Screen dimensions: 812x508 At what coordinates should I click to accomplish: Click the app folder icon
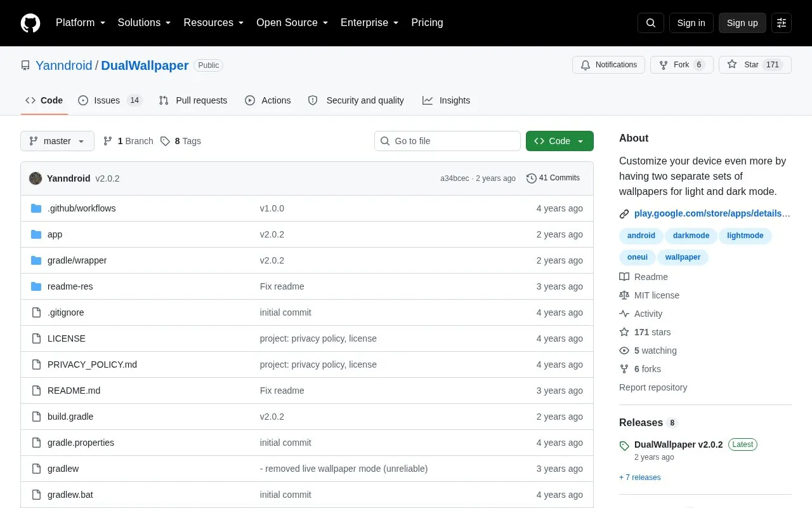pyautogui.click(x=36, y=234)
